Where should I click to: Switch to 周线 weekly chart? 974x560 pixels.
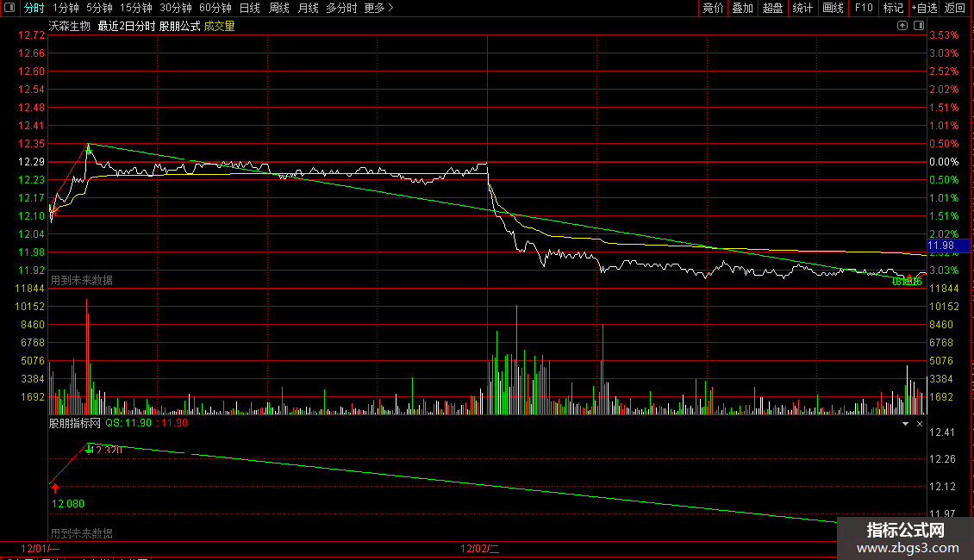click(279, 8)
